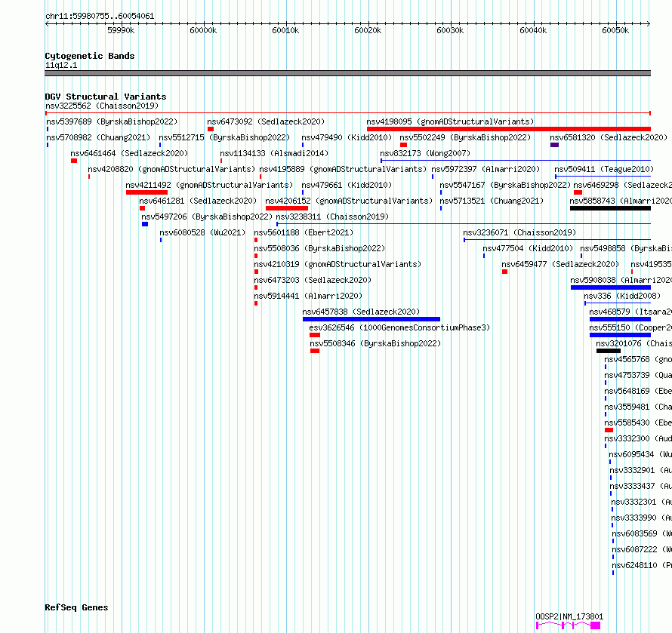The width and height of the screenshot is (672, 633).
Task: Click the red nsv5585430 variant bar
Action: pos(609,430)
